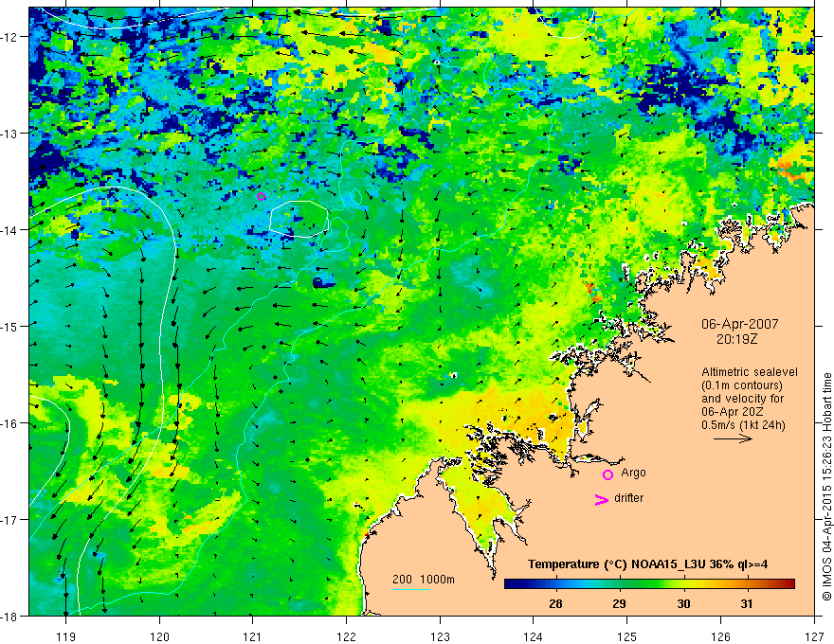Viewport: 834px width, 644px height.
Task: Click latitude axis label -17
Action: (x=10, y=520)
